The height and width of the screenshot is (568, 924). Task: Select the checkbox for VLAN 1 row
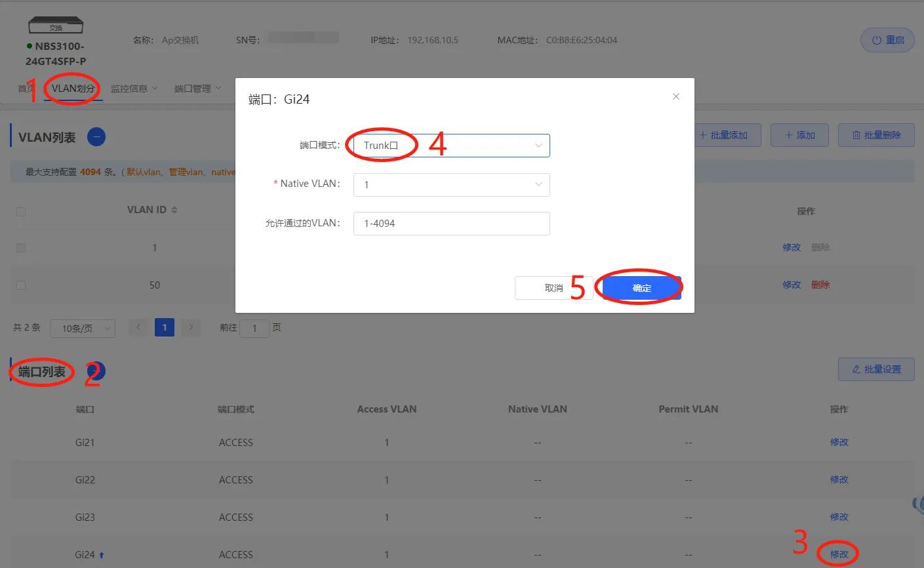(20, 247)
